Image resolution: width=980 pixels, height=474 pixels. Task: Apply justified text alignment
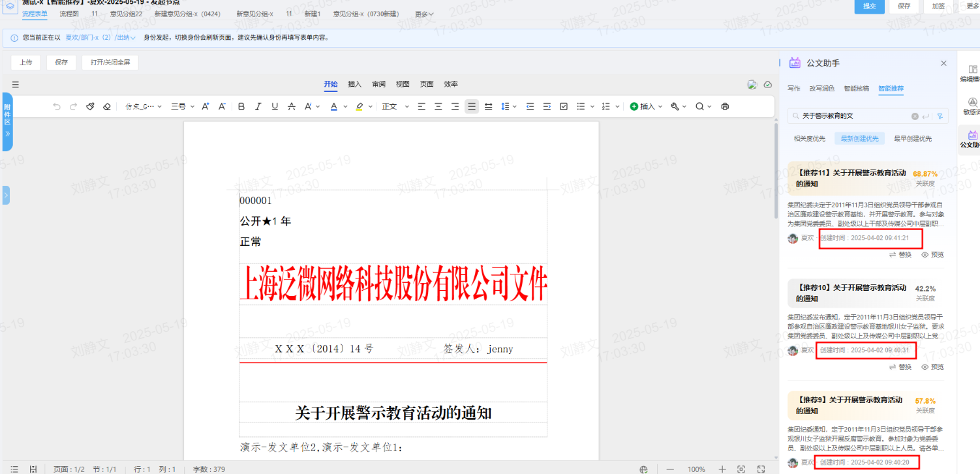point(471,106)
